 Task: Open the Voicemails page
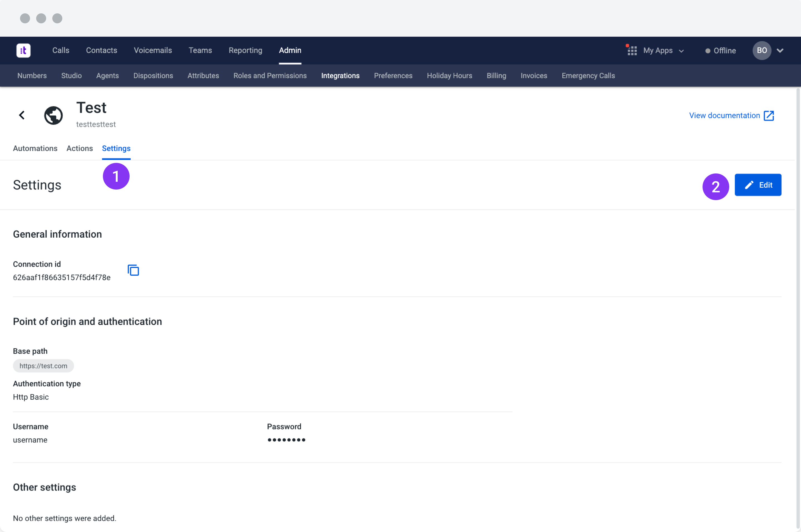tap(153, 50)
